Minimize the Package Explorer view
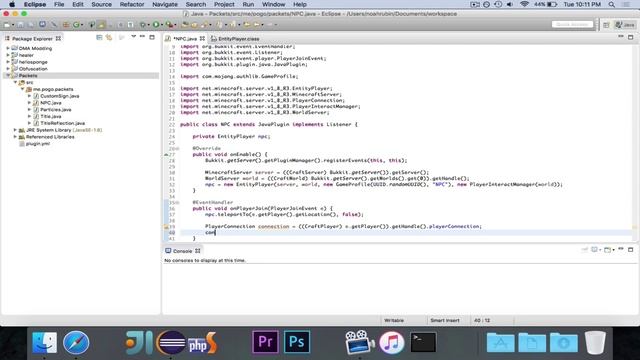The image size is (640, 360). click(x=142, y=37)
